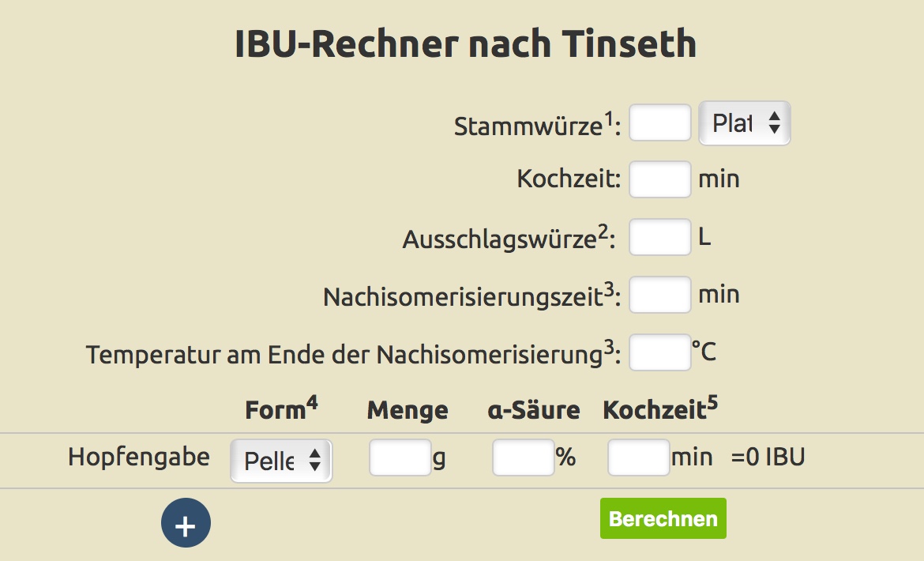
Task: Focus the Stammwürze input field
Action: coord(660,123)
